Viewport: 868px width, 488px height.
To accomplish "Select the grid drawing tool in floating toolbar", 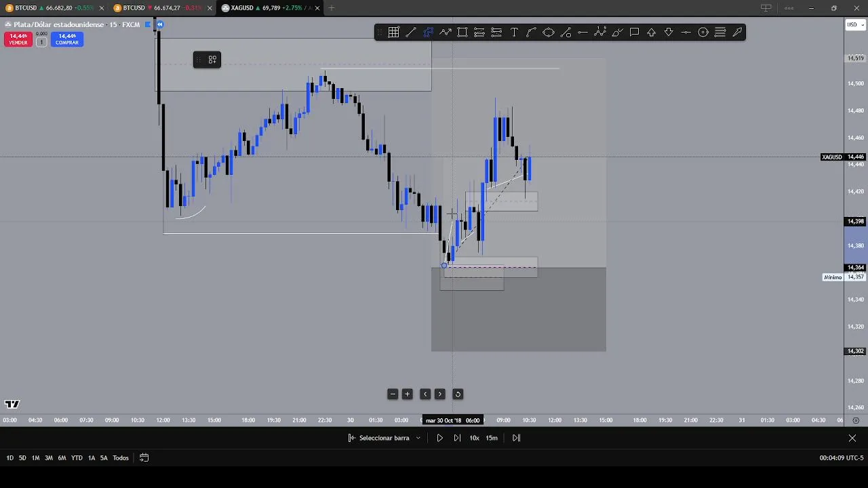I will [x=393, y=33].
